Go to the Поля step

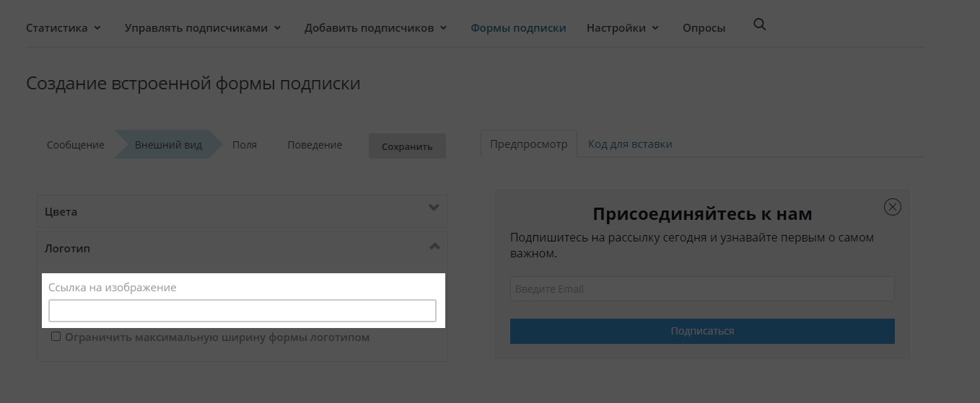[245, 145]
